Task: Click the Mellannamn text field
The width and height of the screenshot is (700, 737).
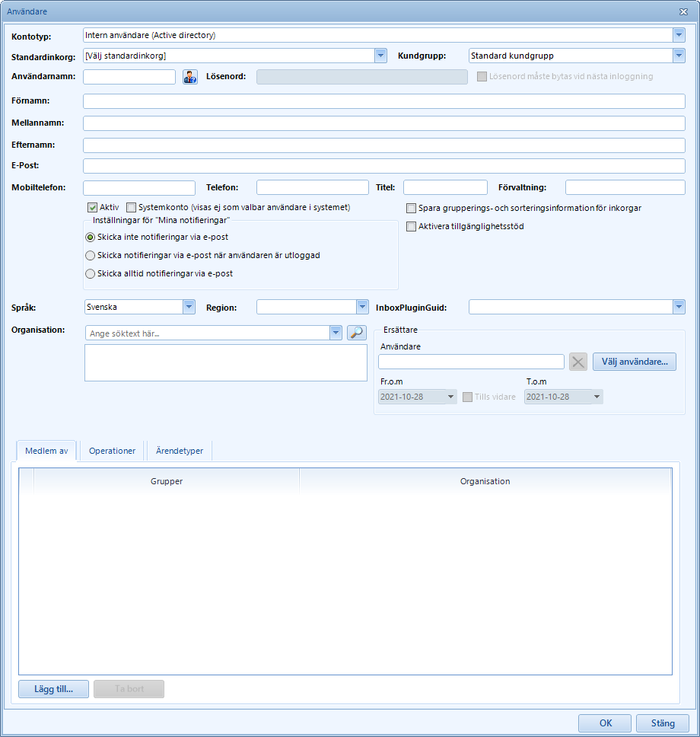Action: [383, 123]
